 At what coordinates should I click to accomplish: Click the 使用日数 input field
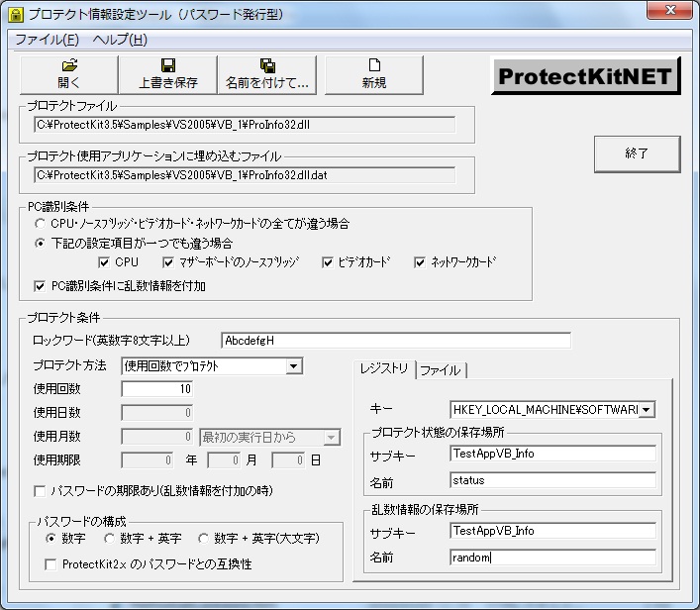click(157, 413)
